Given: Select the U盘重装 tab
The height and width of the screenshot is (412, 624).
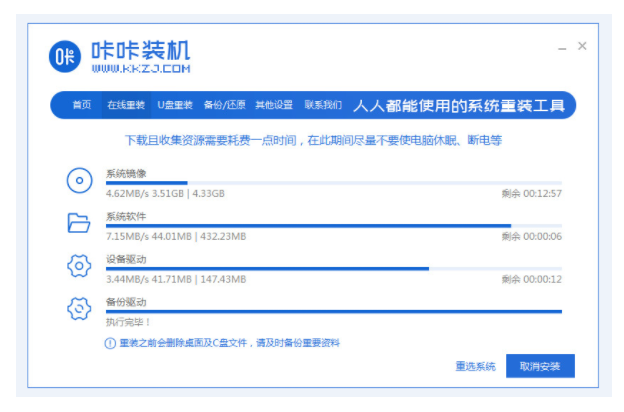Looking at the screenshot, I should [x=174, y=105].
